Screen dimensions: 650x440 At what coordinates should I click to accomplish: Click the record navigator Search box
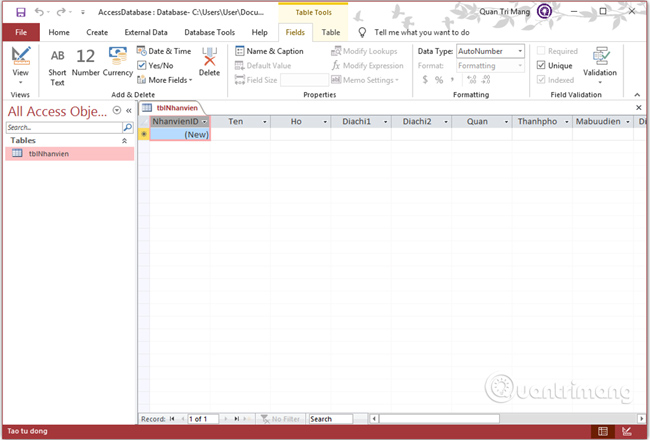331,419
